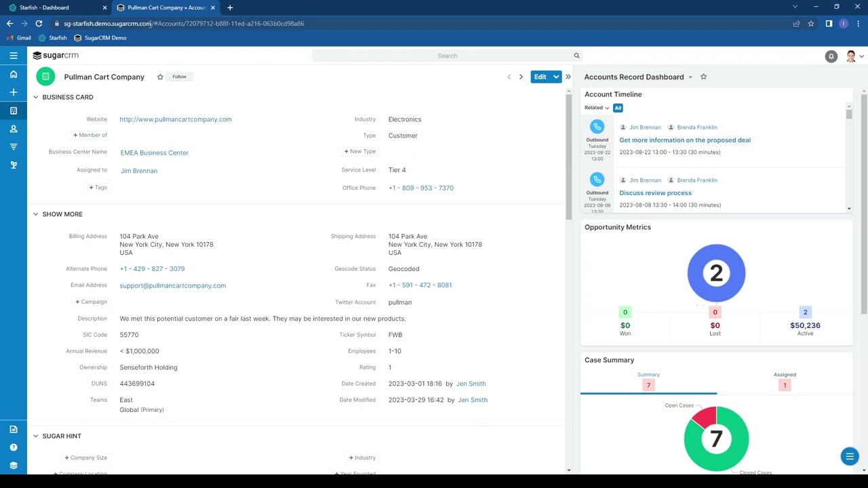Click the layers stack icon at sidebar bottom

tap(14, 466)
